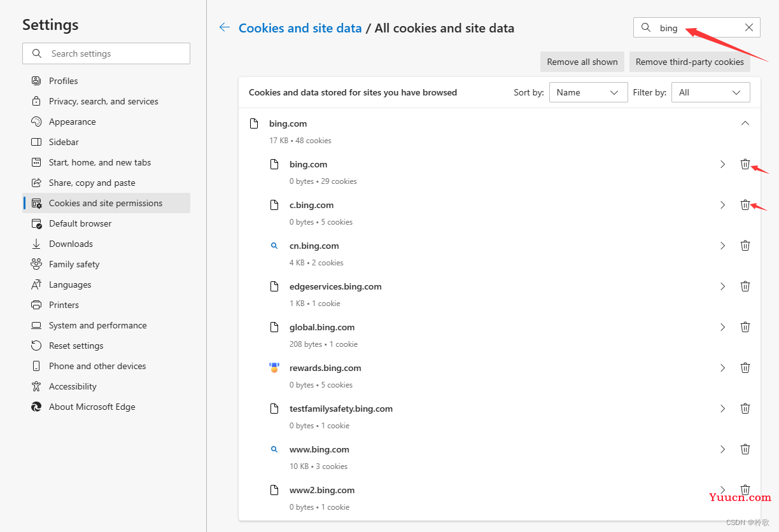Open Profiles settings page
Viewport: 779px width, 532px height.
pos(106,81)
